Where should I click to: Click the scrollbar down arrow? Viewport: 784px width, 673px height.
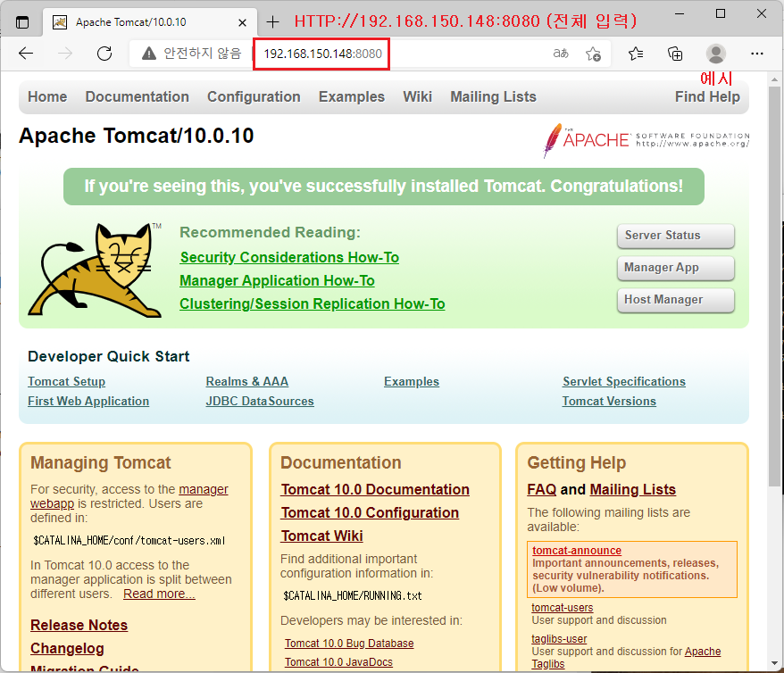point(774,663)
